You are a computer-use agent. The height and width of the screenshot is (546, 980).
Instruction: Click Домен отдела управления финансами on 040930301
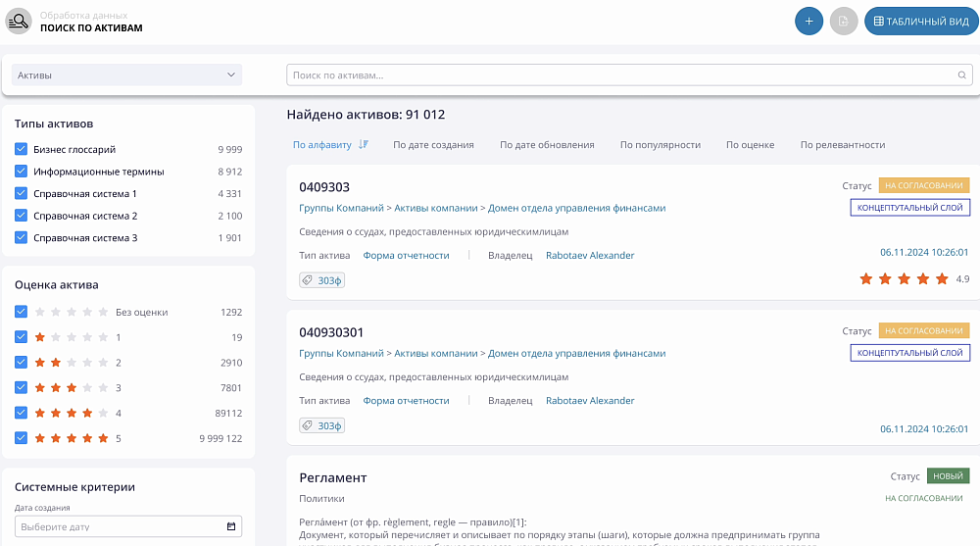click(x=576, y=353)
